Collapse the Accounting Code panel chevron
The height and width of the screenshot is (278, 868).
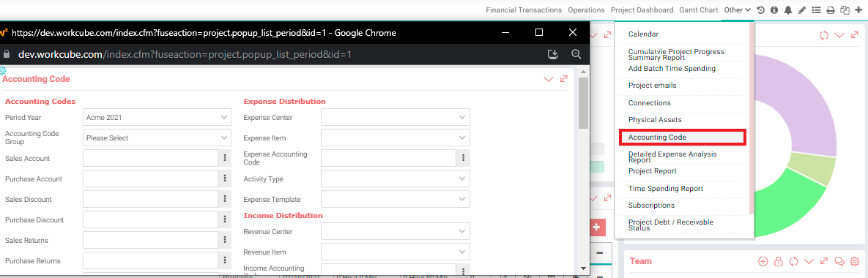(549, 79)
